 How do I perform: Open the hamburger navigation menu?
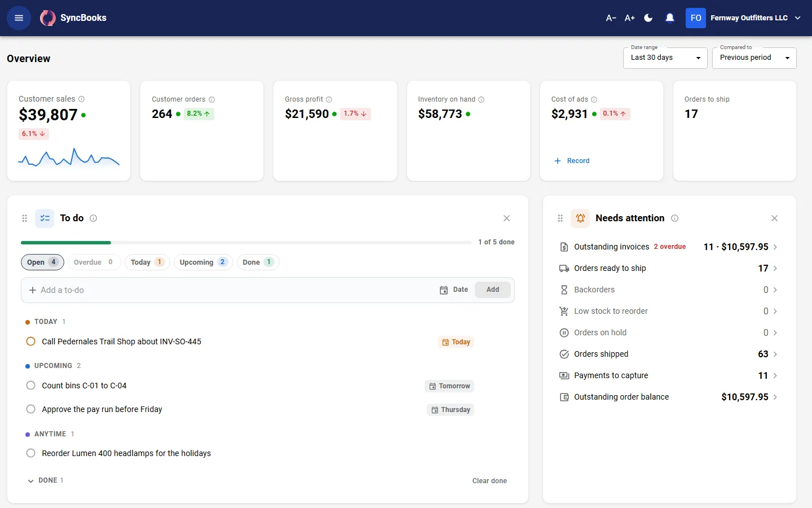(19, 18)
